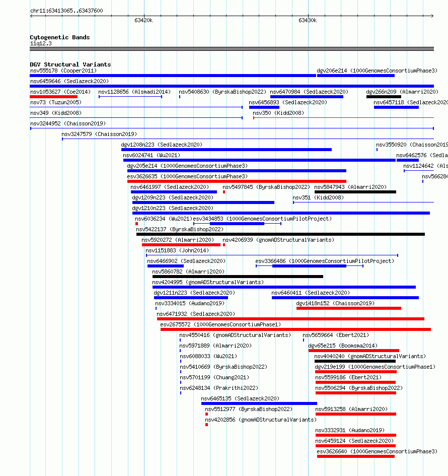This screenshot has height=476, width=448.
Task: Click the red nsv1053627 (Coe2014) bar
Action: click(54, 97)
